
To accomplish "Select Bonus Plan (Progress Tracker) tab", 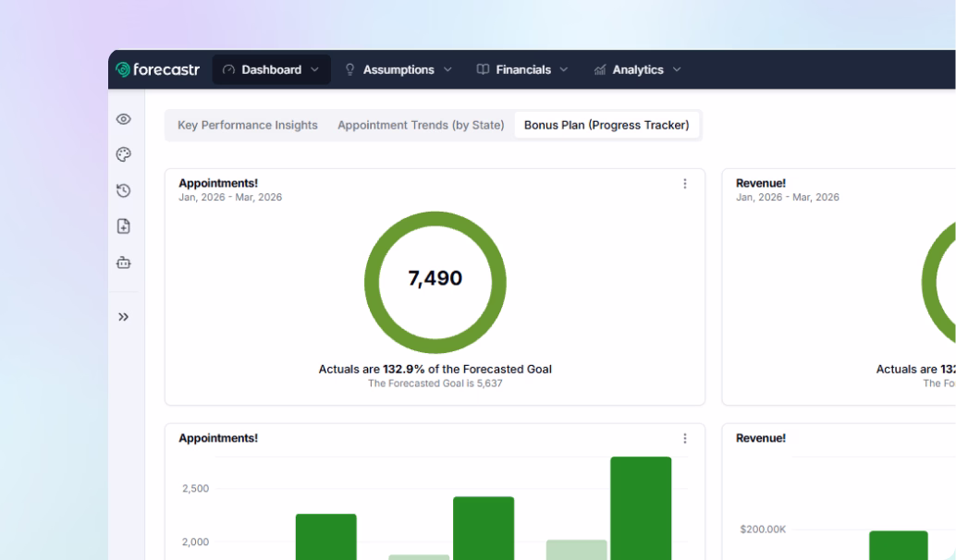I will click(x=607, y=125).
